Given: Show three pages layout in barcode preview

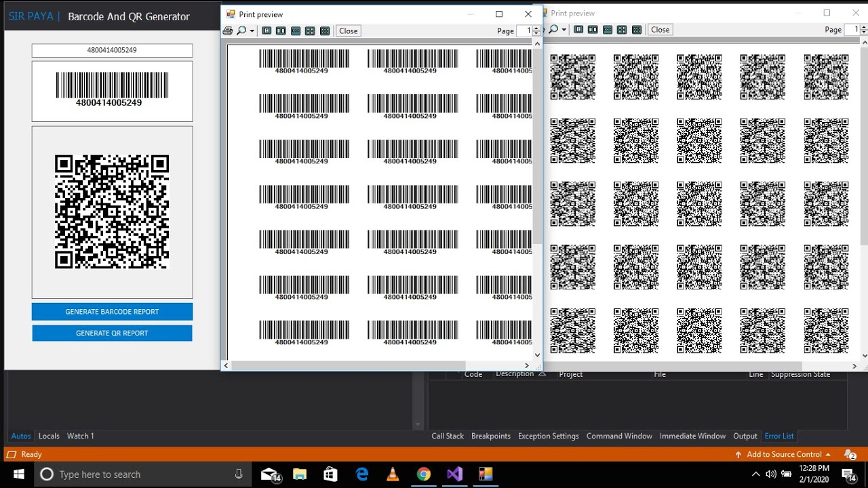Looking at the screenshot, I should [x=296, y=30].
